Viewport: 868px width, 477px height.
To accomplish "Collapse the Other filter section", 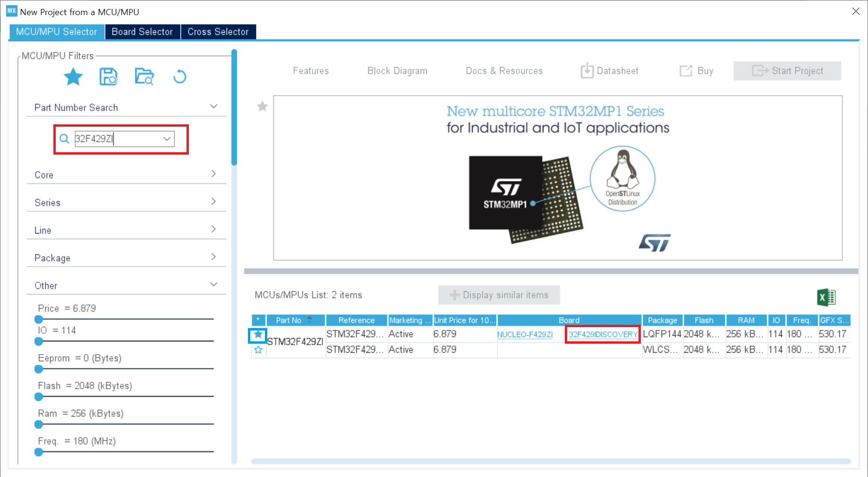I will [x=213, y=285].
